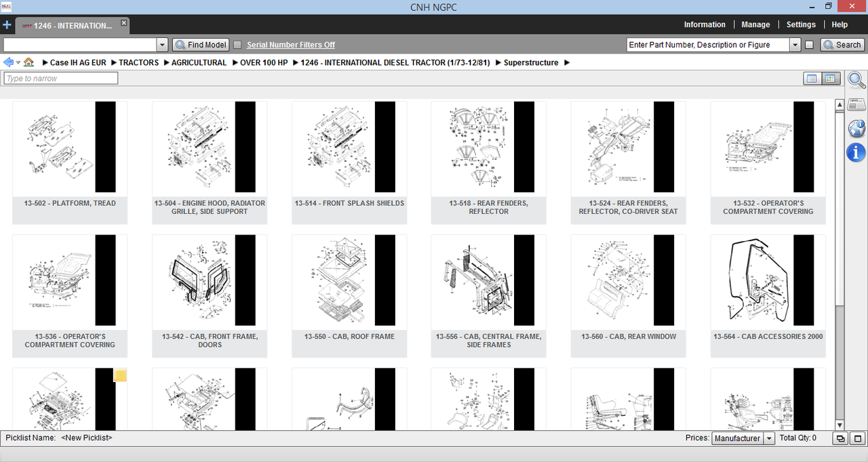868x462 pixels.
Task: Select the Superstructure breadcrumb
Action: 531,62
